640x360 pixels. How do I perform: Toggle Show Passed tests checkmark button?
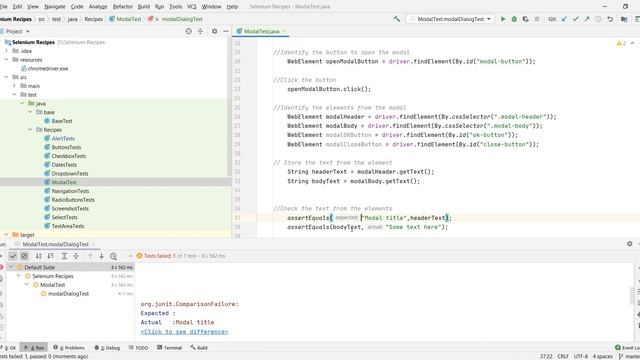click(x=13, y=256)
